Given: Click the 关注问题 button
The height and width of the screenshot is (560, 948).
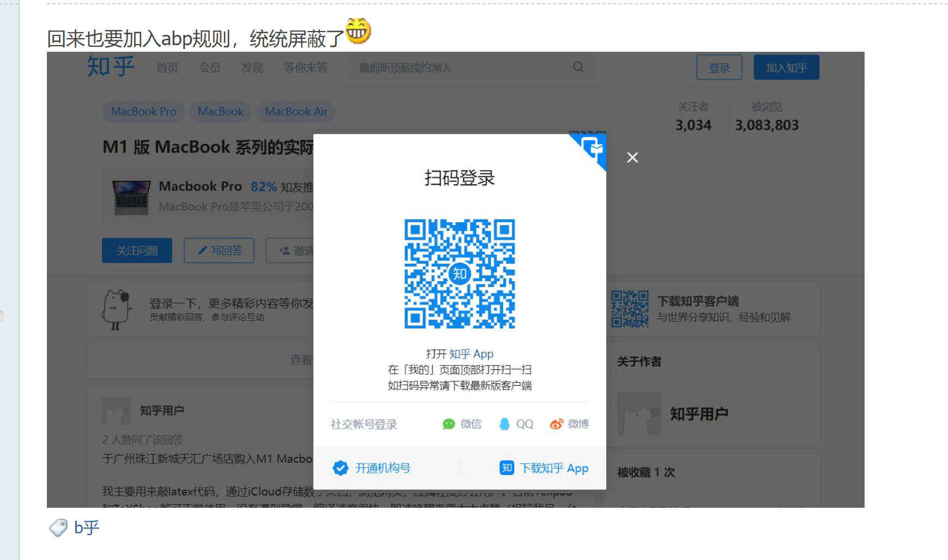Looking at the screenshot, I should (x=137, y=251).
